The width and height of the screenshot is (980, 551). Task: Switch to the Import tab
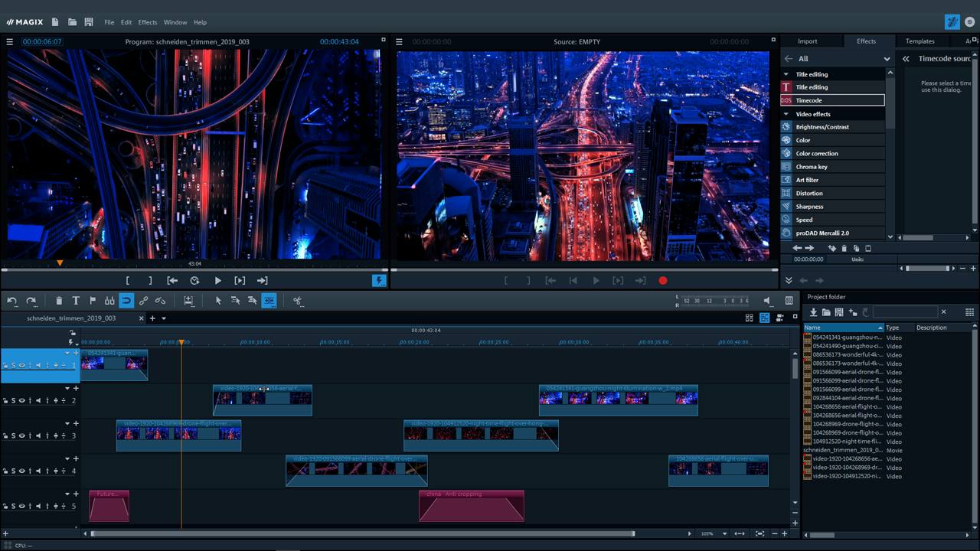[x=807, y=41]
